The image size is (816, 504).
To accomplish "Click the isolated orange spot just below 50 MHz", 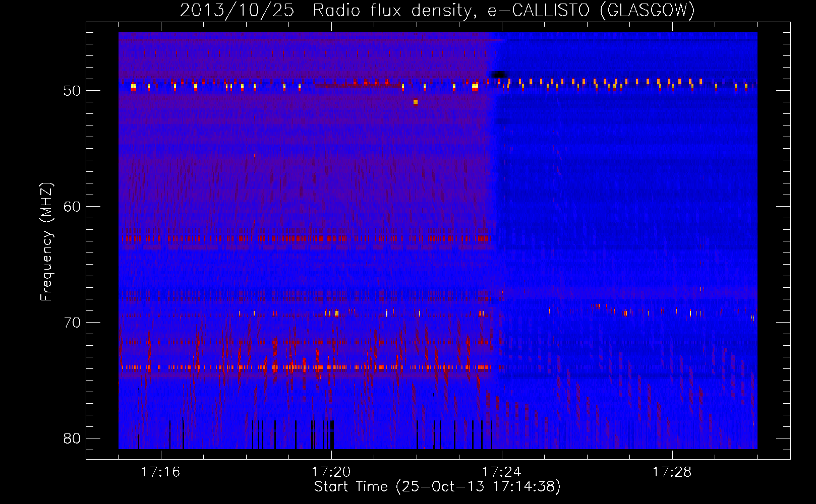I will pyautogui.click(x=416, y=102).
